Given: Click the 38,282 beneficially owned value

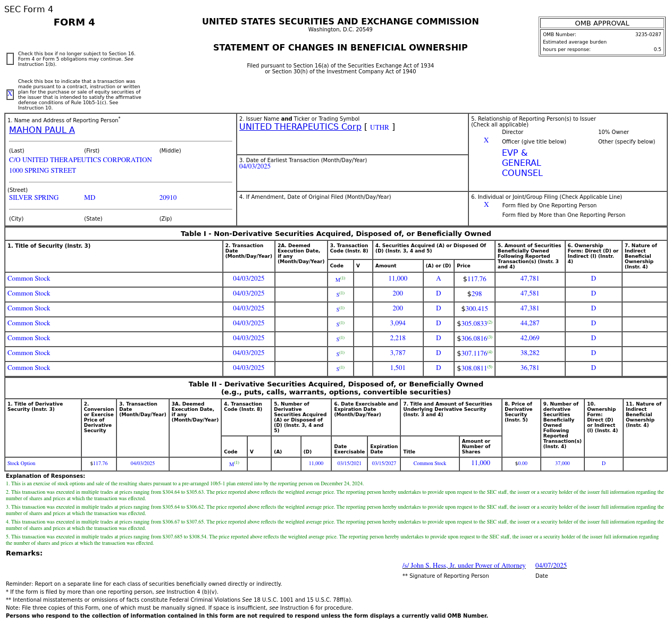Looking at the screenshot, I should click(x=530, y=353).
